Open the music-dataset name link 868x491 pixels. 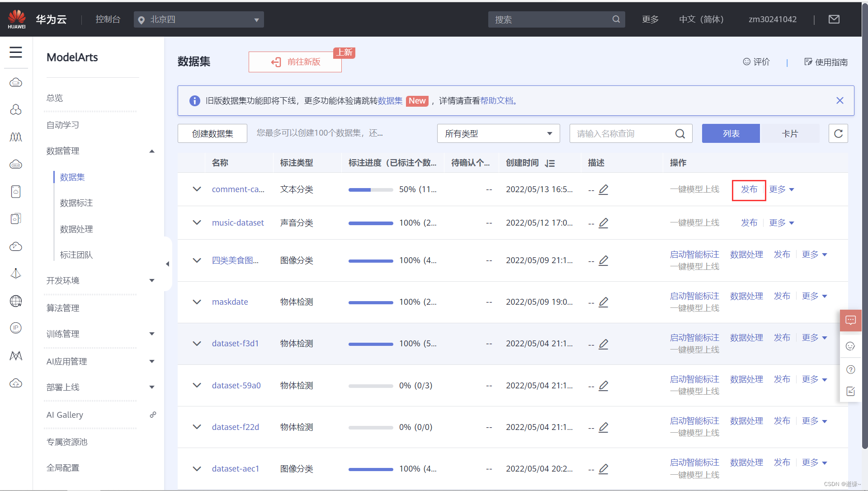[238, 222]
